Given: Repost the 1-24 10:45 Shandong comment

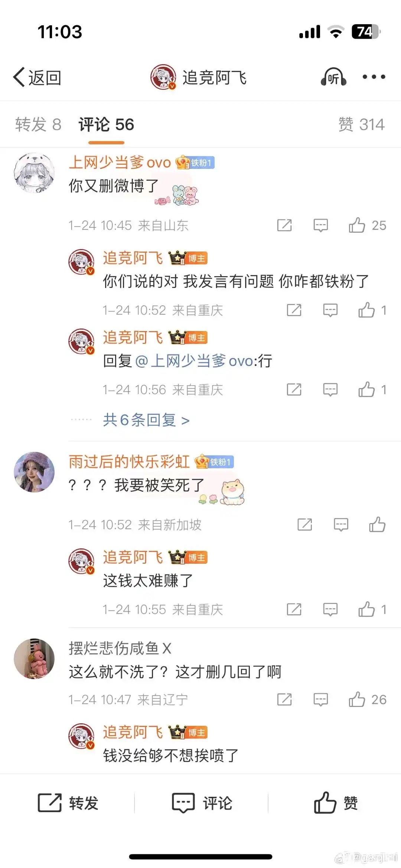Looking at the screenshot, I should [284, 225].
